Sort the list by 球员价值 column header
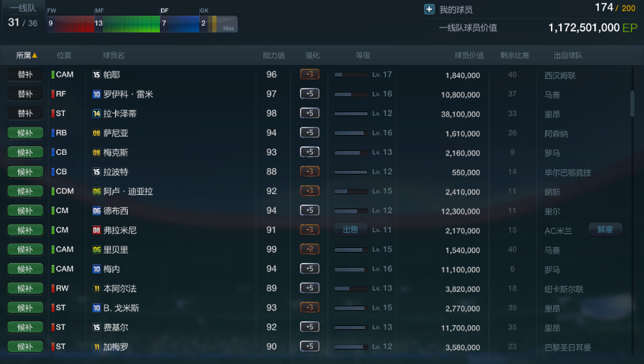Image resolution: width=644 pixels, height=364 pixels. tap(469, 55)
